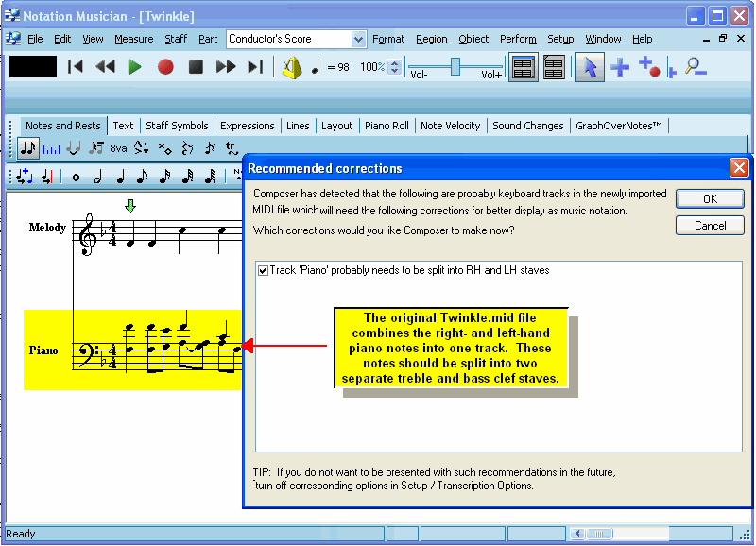
Task: Open the Conductor's Score part dropdown
Action: click(358, 39)
